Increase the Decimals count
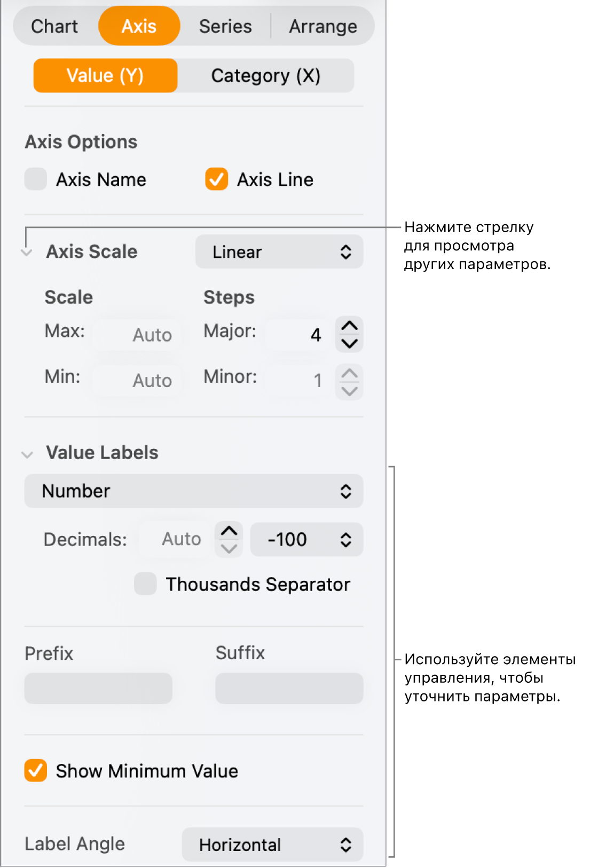Image resolution: width=590 pixels, height=868 pixels. (x=229, y=531)
